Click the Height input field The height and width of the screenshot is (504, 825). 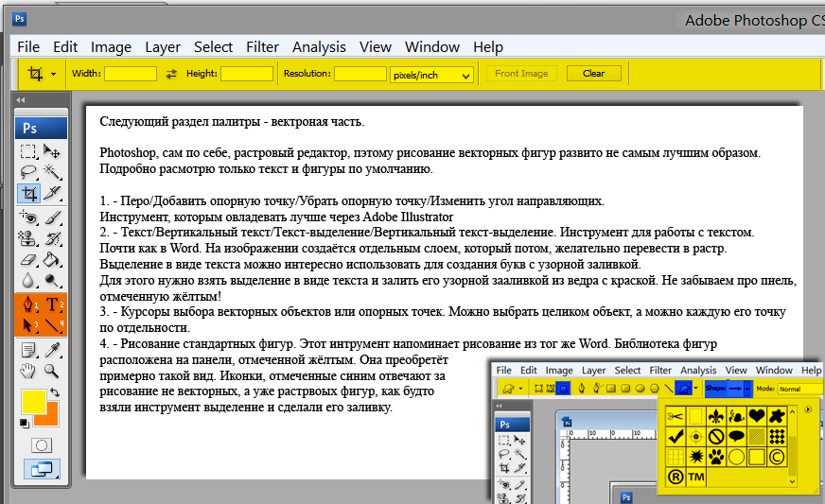click(x=247, y=74)
